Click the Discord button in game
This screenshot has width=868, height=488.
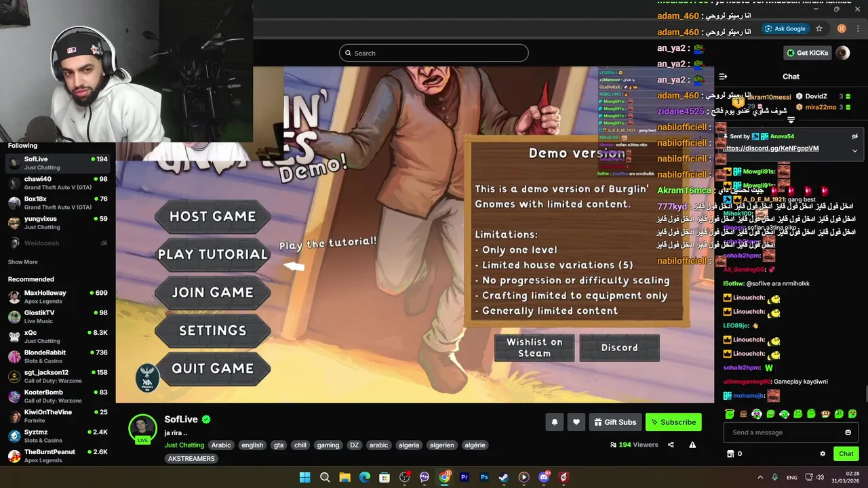[619, 348]
